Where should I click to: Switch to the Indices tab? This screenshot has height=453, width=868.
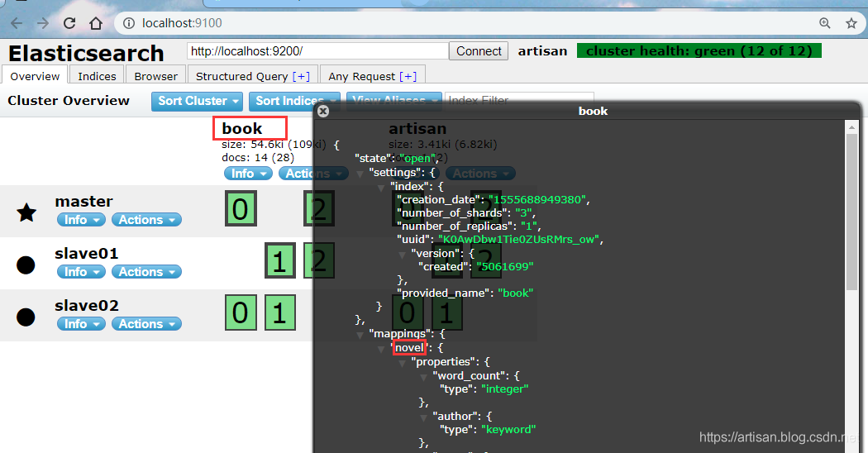(x=97, y=76)
